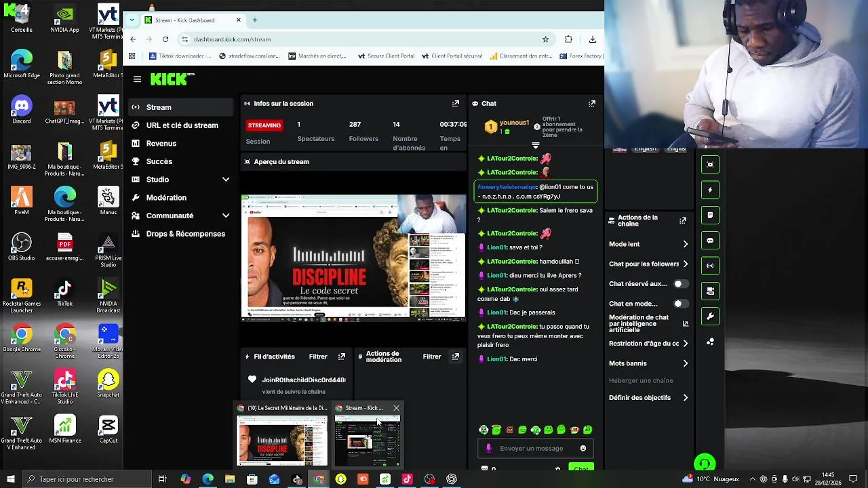
Task: Open Succès in the sidebar
Action: tap(181, 161)
